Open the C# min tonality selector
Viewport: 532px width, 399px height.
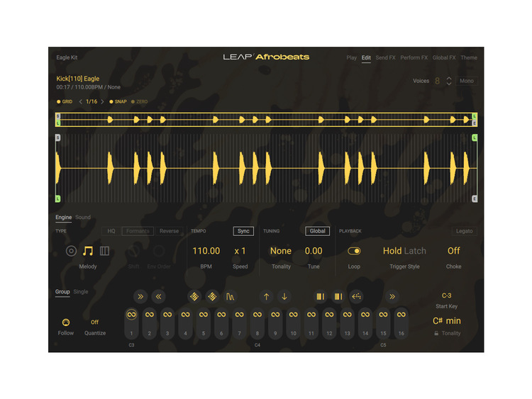tap(446, 321)
